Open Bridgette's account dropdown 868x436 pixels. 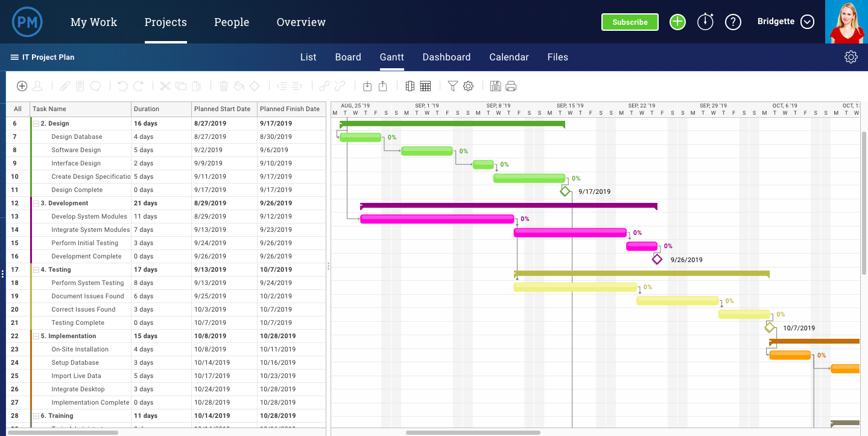tap(807, 22)
